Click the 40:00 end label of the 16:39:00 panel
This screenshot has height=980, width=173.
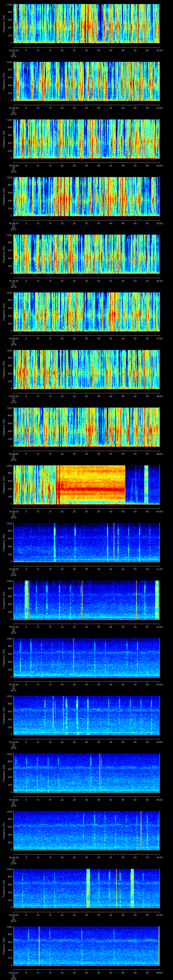tap(159, 511)
